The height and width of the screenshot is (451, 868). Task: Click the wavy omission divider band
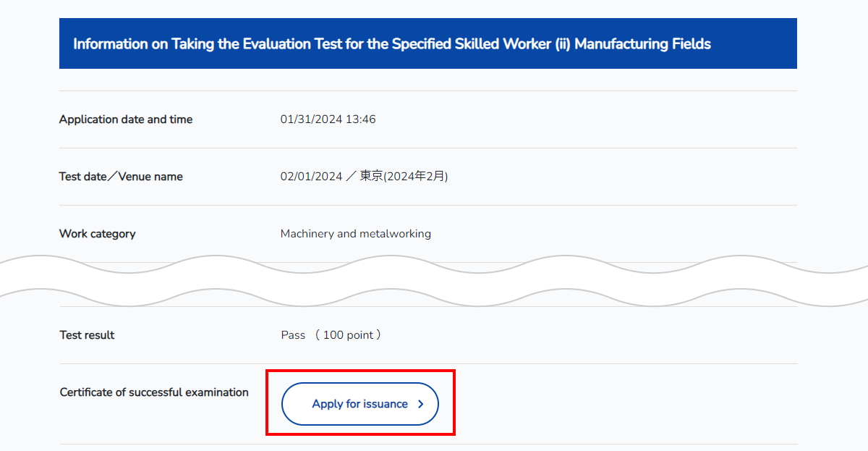[434, 281]
